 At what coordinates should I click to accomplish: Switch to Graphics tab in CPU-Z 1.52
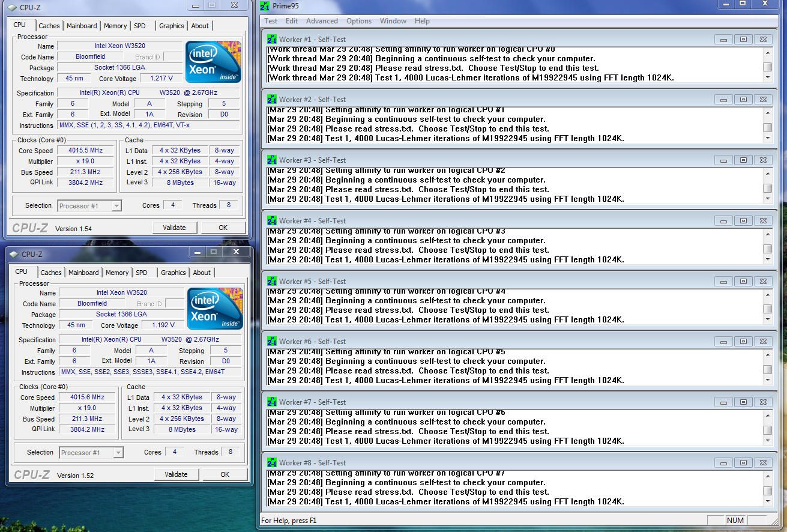tap(173, 273)
